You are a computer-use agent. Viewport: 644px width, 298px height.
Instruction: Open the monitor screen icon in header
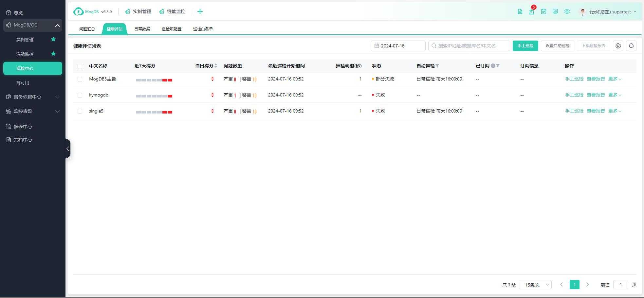(x=555, y=12)
